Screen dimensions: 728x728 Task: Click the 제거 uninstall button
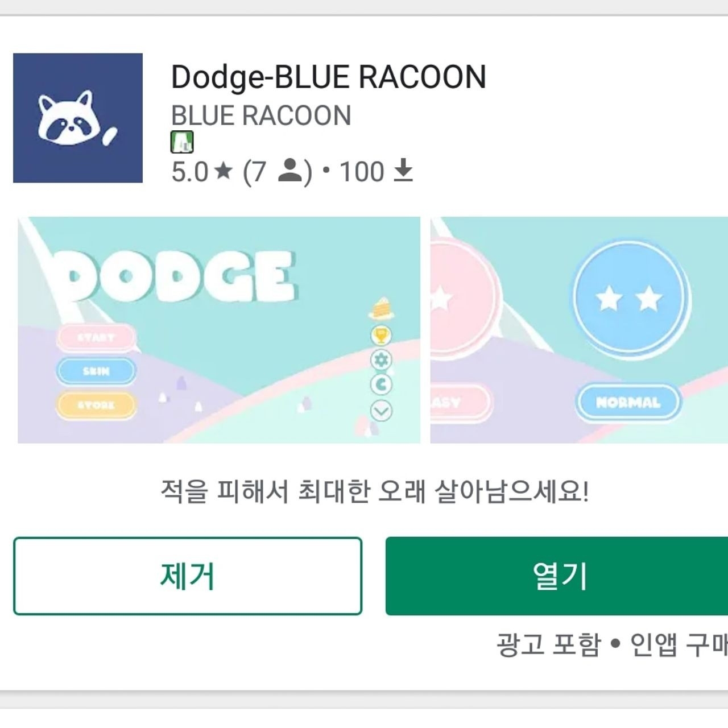coord(188,576)
